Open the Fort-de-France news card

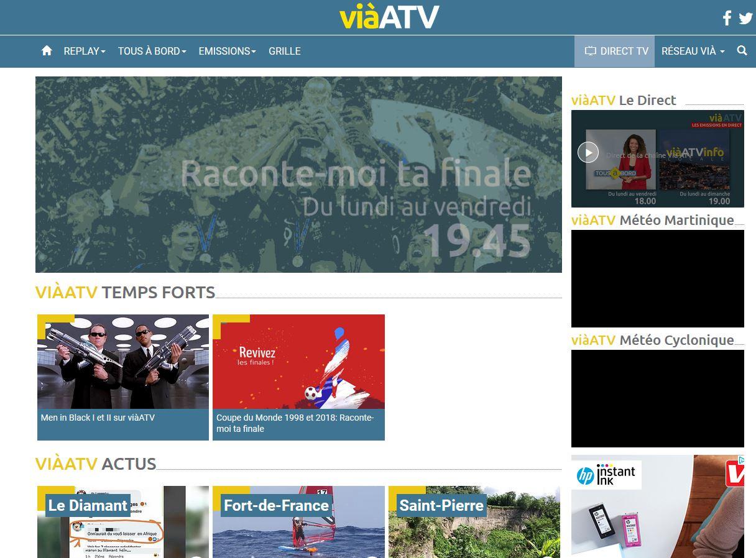pos(298,522)
